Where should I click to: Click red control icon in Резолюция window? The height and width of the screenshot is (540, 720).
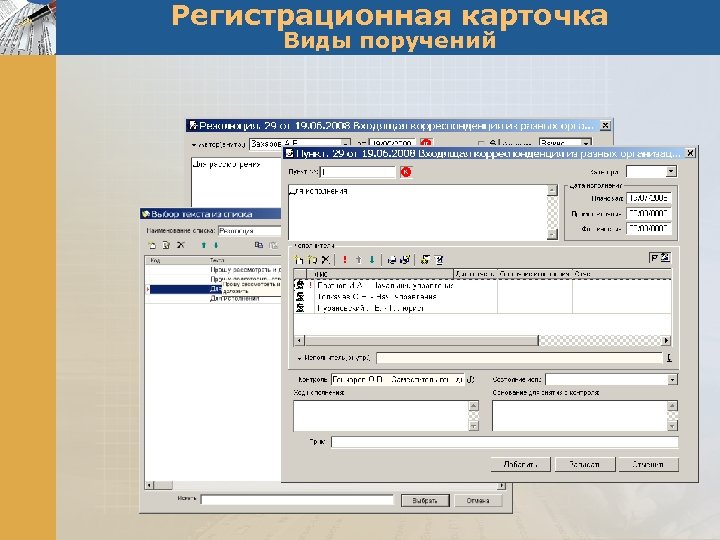click(x=426, y=143)
